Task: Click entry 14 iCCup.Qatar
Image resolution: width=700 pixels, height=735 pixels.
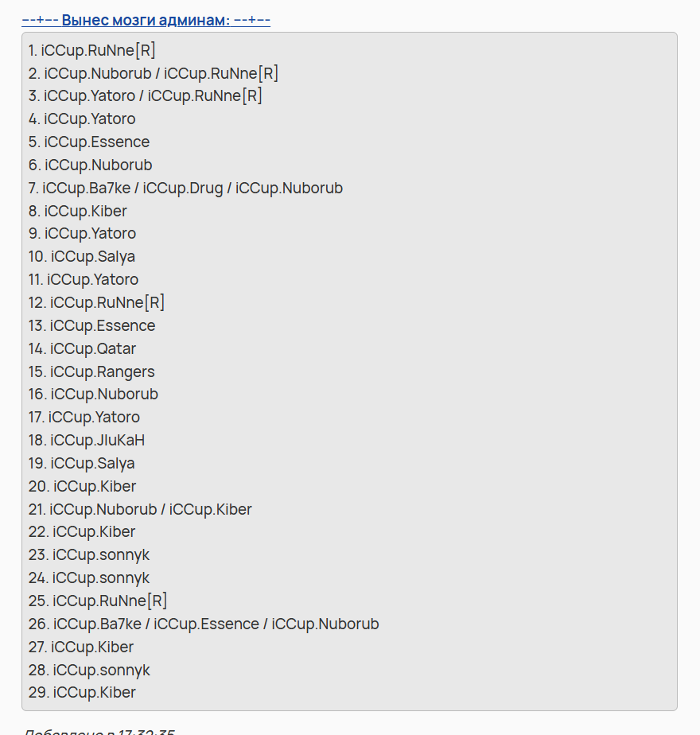Action: coord(82,349)
